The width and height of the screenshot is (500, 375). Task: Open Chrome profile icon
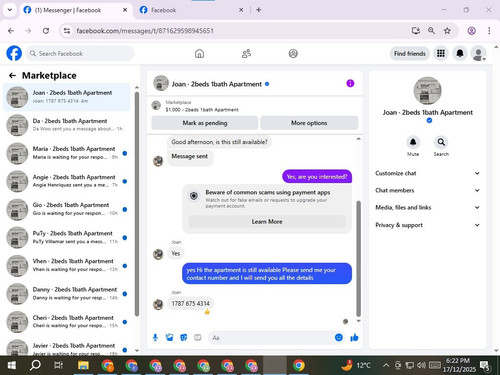click(471, 31)
